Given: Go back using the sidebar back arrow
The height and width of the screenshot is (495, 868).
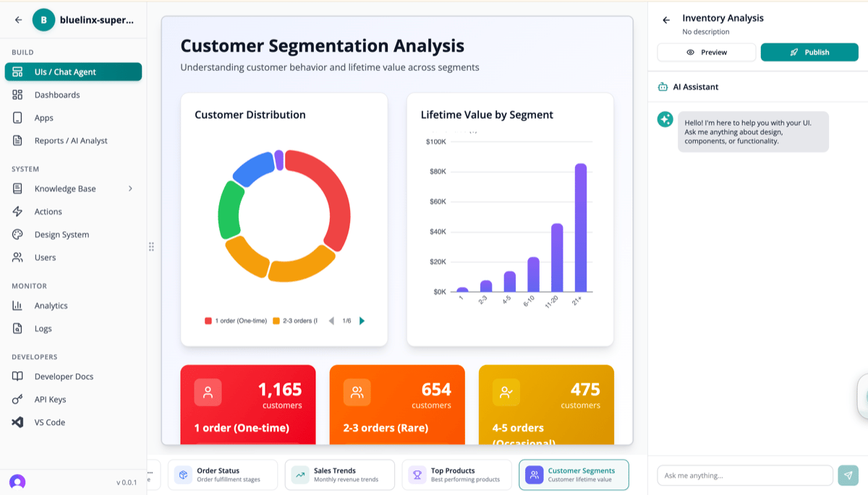Looking at the screenshot, I should [x=19, y=20].
